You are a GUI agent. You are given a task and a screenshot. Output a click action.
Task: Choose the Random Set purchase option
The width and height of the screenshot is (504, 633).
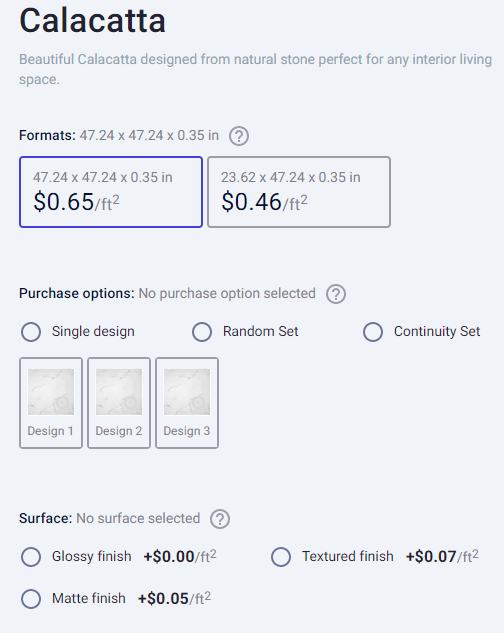point(202,332)
